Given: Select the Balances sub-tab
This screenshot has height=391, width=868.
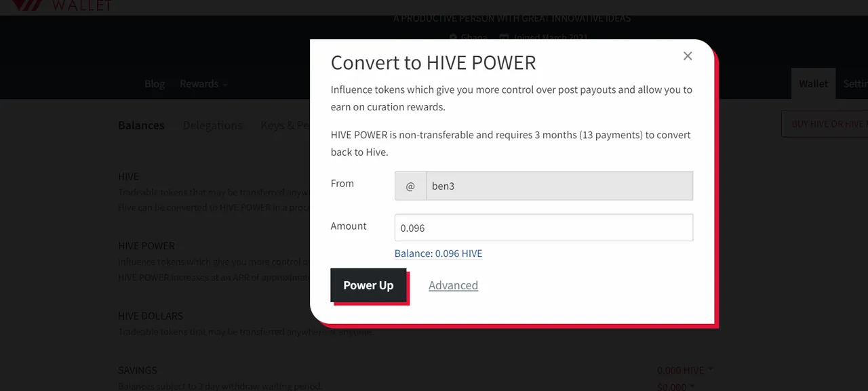Looking at the screenshot, I should coord(141,125).
